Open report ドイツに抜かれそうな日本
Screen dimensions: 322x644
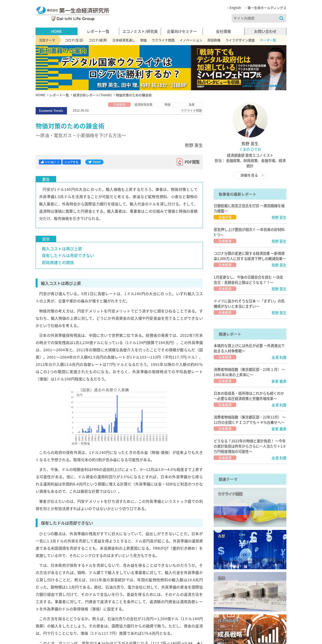click(x=249, y=303)
